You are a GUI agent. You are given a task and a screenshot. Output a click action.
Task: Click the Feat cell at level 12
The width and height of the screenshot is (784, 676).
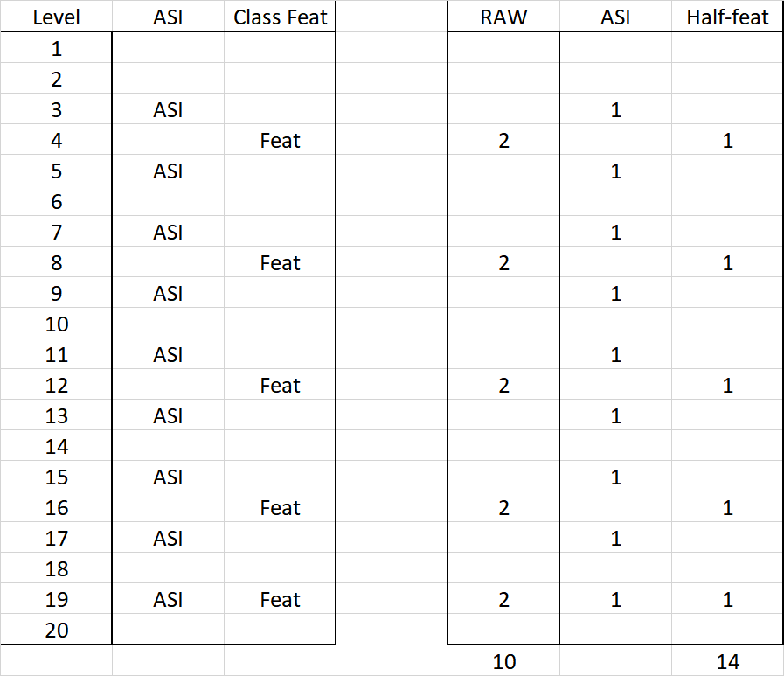point(280,385)
